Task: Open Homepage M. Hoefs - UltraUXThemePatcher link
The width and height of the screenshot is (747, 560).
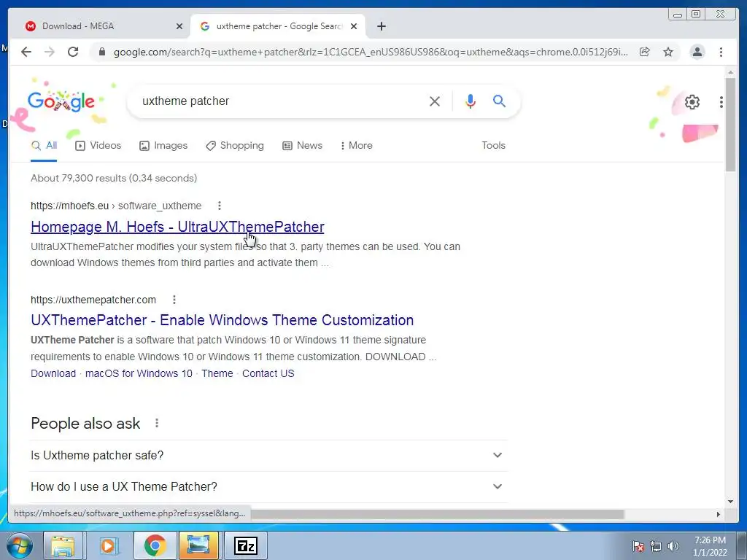Action: (177, 227)
